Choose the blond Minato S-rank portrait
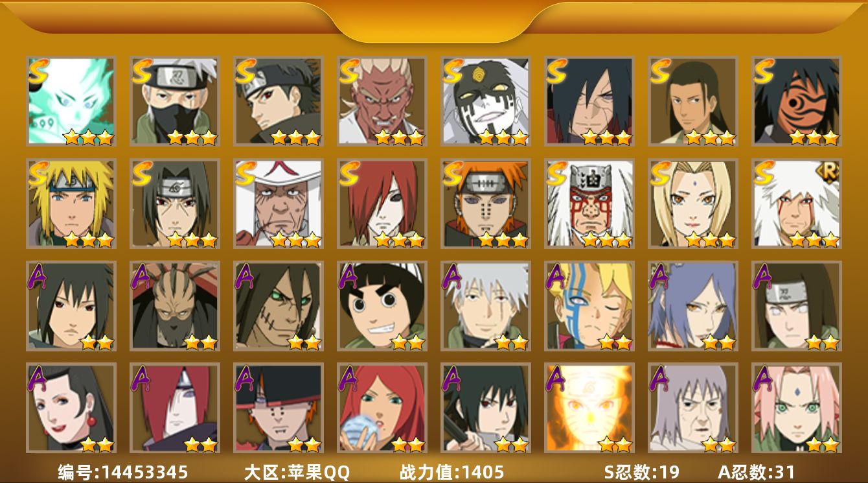The image size is (868, 483). [x=71, y=204]
